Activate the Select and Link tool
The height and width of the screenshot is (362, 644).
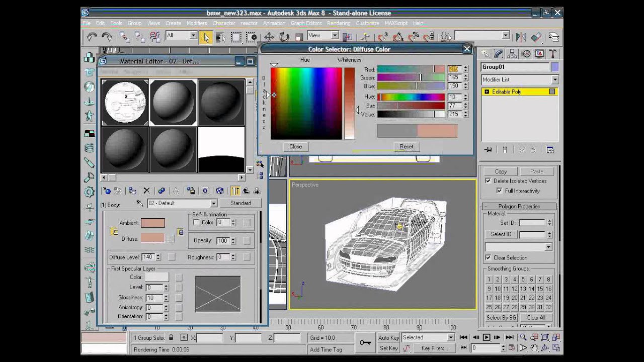(x=125, y=36)
